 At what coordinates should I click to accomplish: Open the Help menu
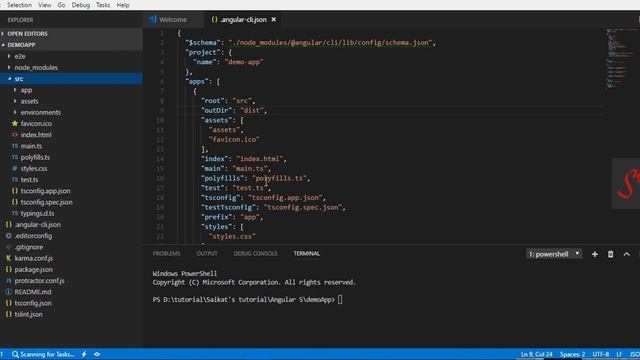(122, 5)
